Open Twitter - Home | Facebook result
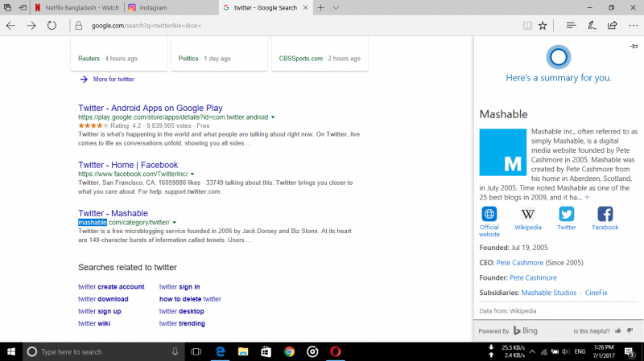This screenshot has width=644, height=361. pyautogui.click(x=128, y=165)
